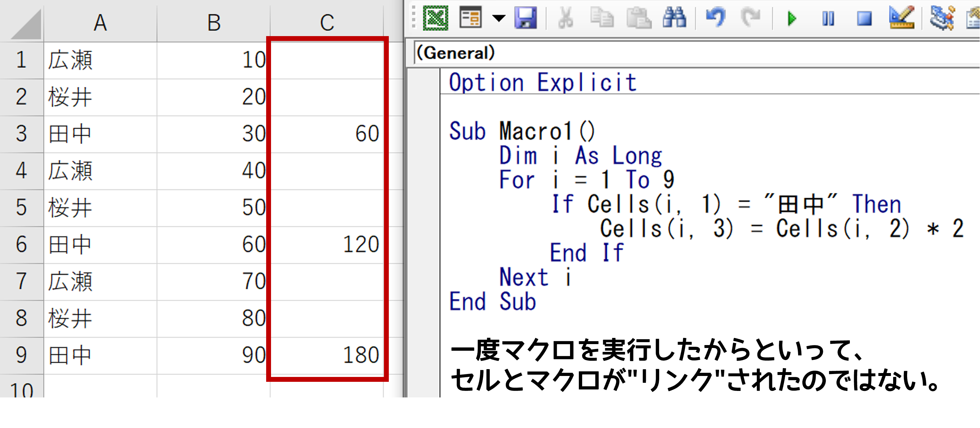Click the If Cells(i, 1) = "田中" Then line
The width and height of the screenshot is (980, 428).
click(x=726, y=204)
